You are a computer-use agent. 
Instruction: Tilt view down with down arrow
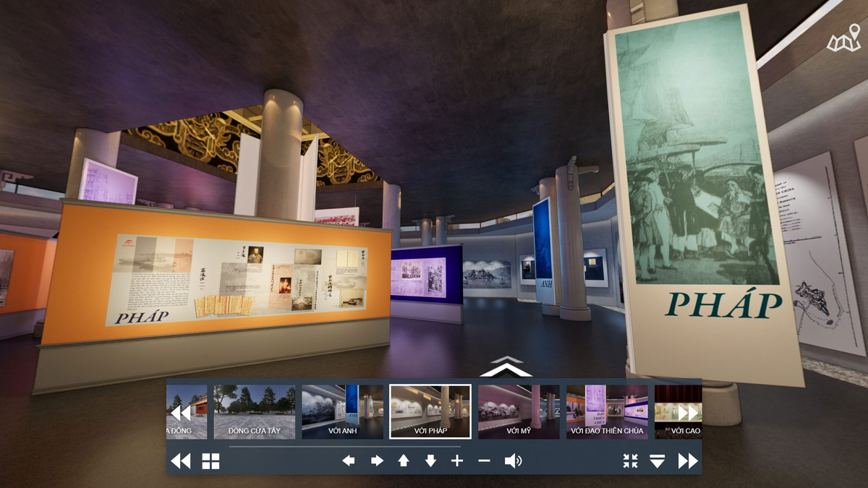430,461
